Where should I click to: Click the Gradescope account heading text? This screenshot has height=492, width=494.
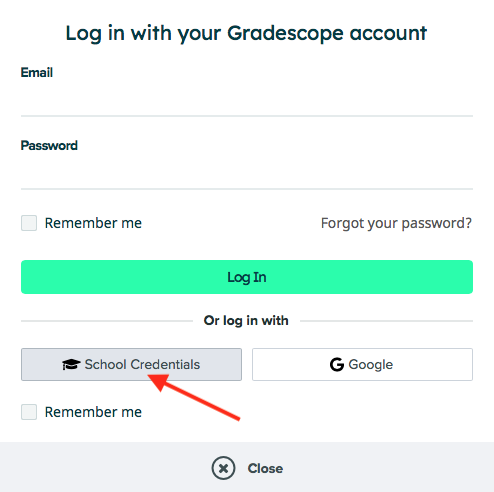tap(246, 33)
